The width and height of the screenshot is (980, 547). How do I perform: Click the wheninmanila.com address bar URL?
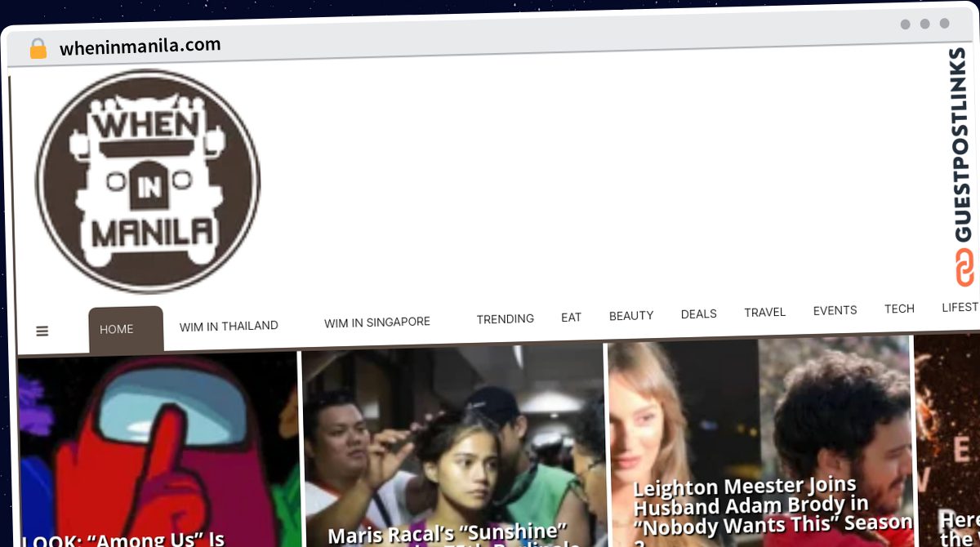coord(140,47)
